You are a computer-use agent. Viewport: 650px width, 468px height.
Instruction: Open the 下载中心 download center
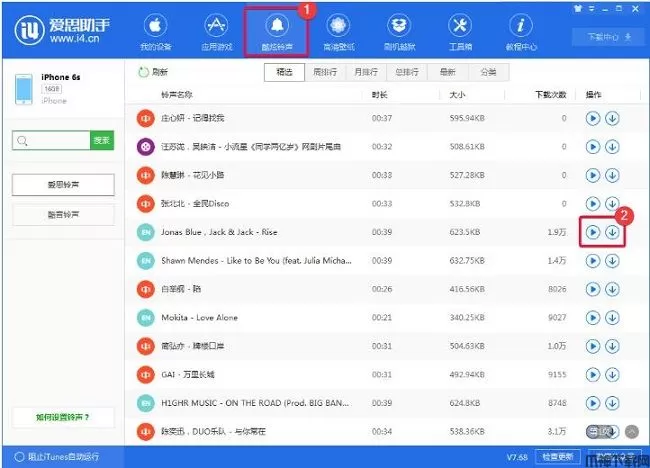605,36
